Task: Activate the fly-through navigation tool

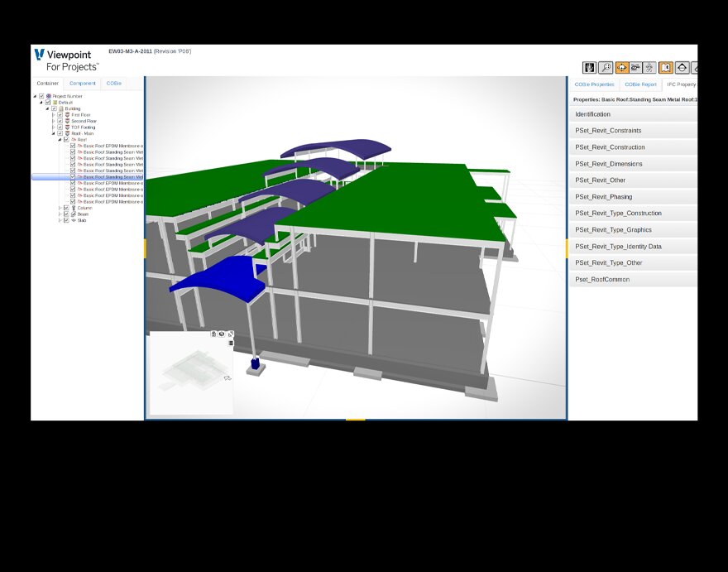Action: point(635,67)
